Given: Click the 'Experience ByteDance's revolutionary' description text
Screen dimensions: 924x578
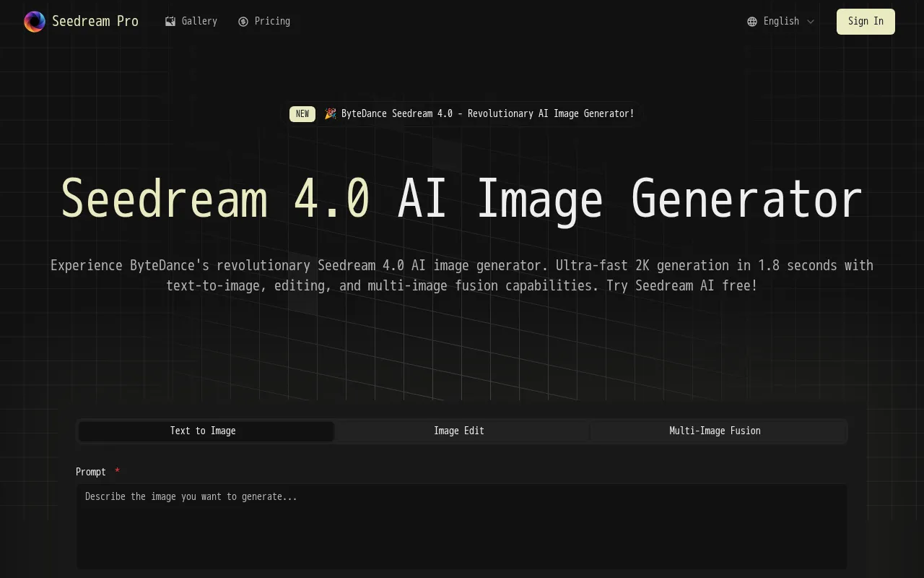Looking at the screenshot, I should pos(462,275).
